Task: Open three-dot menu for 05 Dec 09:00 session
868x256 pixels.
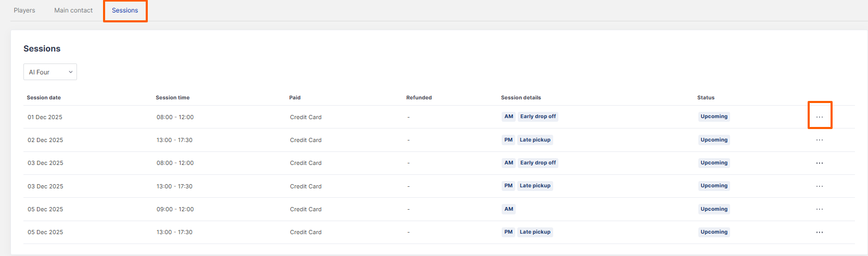Action: point(820,209)
